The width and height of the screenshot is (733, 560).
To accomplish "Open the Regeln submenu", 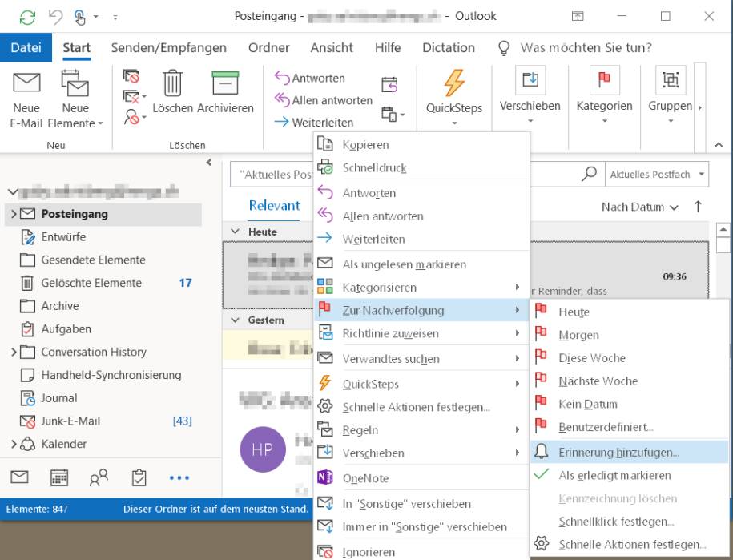I will [421, 430].
